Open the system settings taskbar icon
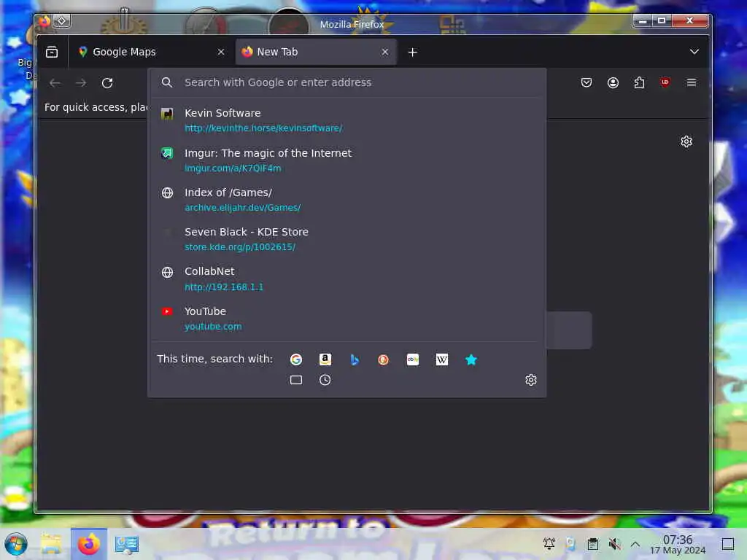747x560 pixels. point(126,544)
